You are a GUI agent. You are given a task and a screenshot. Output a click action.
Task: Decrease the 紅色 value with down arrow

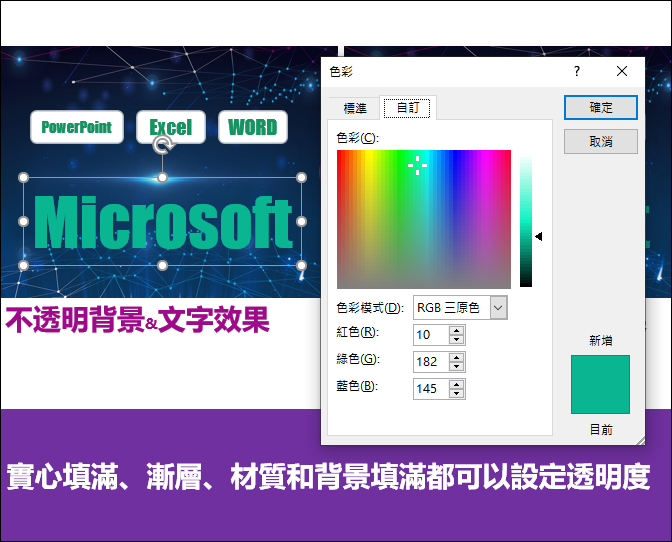pos(456,339)
